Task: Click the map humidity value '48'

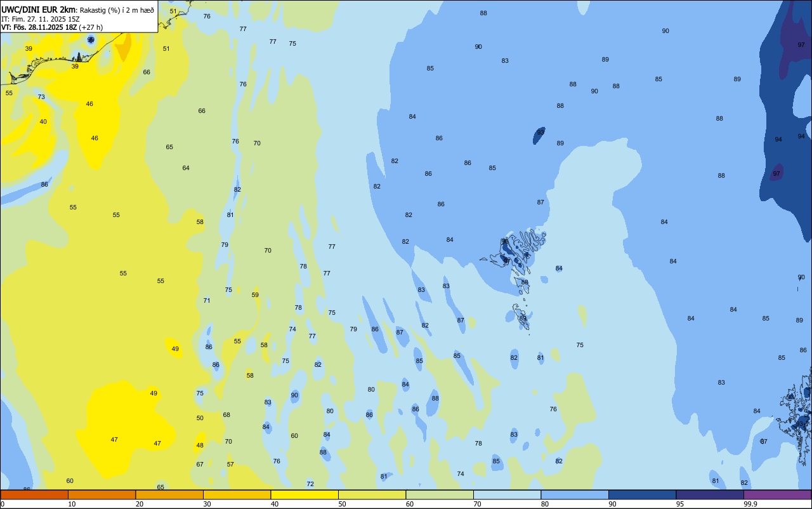Action: (x=200, y=445)
